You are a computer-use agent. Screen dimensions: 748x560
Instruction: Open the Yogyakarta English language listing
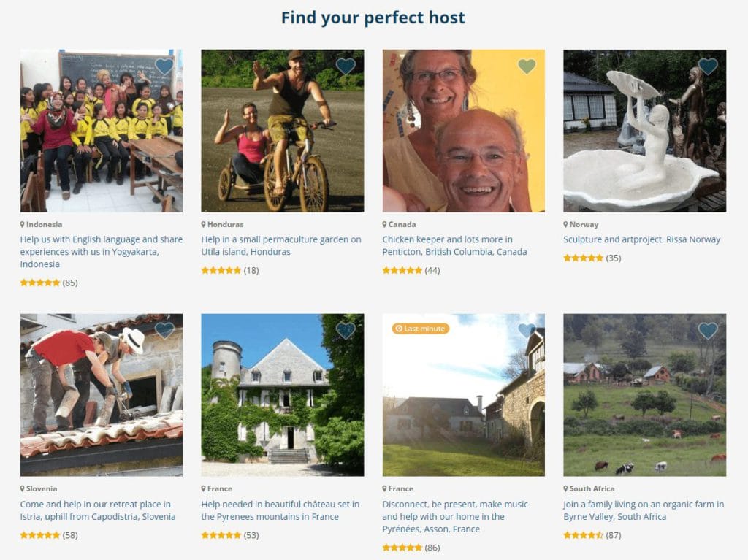[101, 252]
